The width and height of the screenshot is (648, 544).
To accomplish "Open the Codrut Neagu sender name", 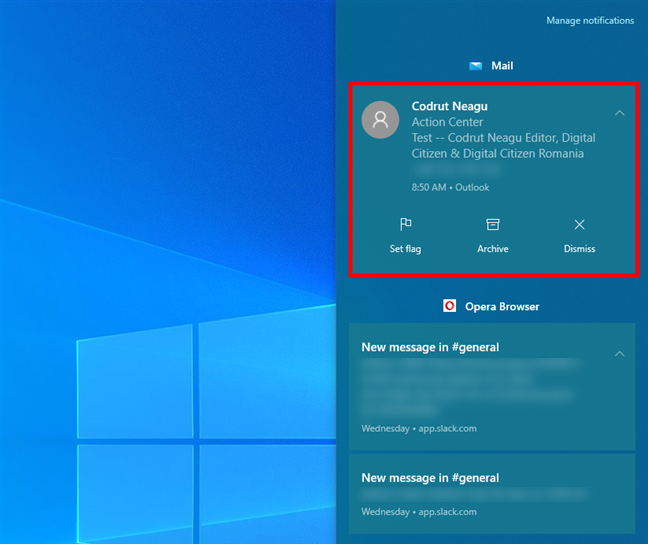I will pos(449,106).
